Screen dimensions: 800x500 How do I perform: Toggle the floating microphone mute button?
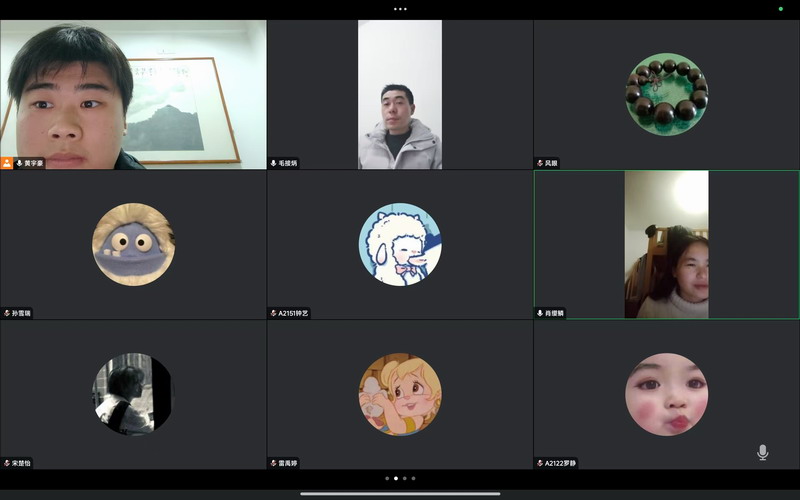tap(762, 453)
